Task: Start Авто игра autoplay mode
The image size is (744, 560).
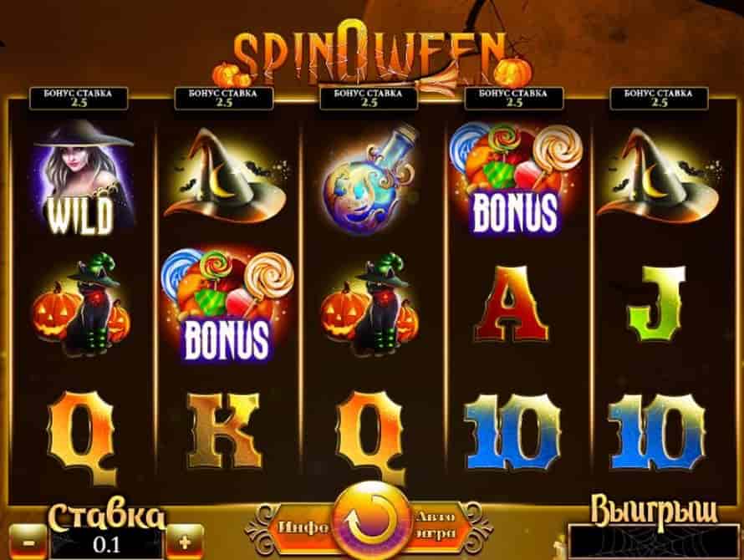Action: [436, 526]
